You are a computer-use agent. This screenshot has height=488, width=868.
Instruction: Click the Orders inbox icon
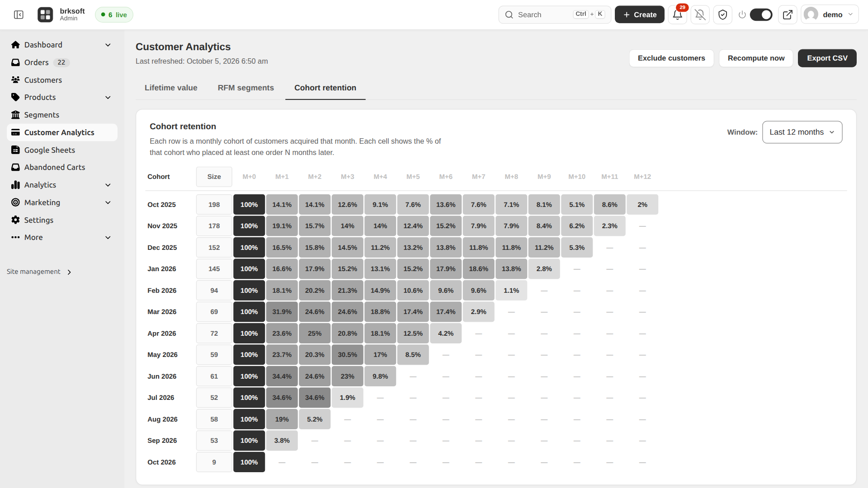15,62
